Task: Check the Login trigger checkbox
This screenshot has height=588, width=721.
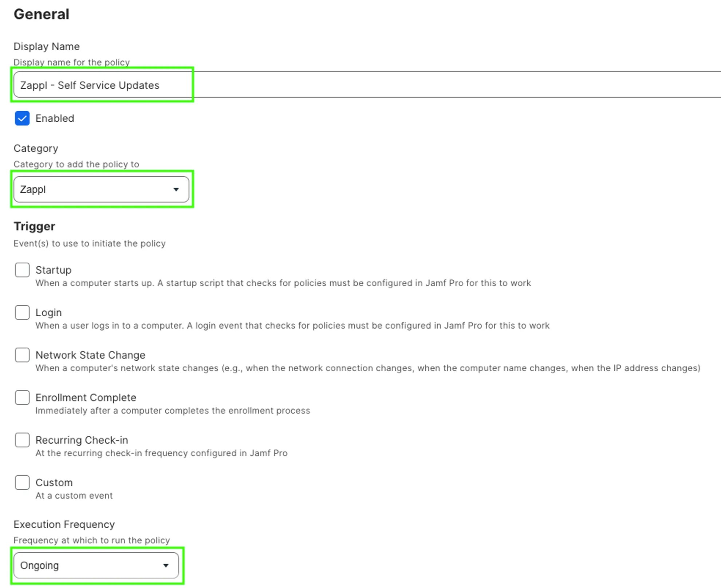Action: (22, 313)
